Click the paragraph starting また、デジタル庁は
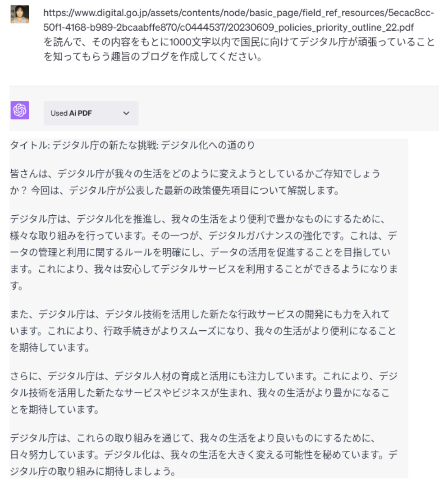Screen dimensions: 448x482 click(x=203, y=331)
